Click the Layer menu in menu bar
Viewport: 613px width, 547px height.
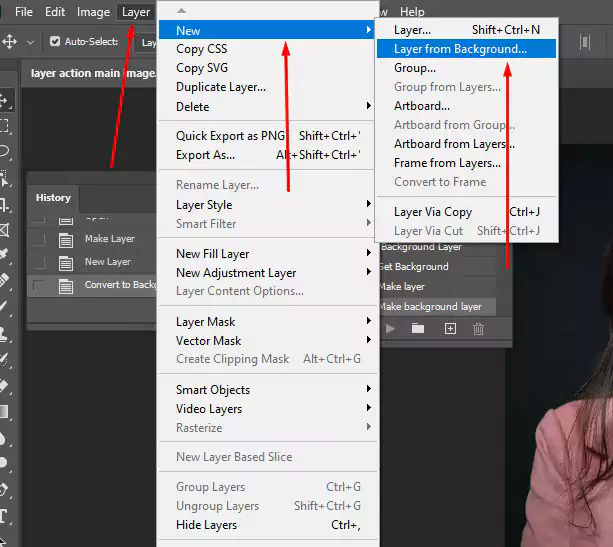pos(136,12)
